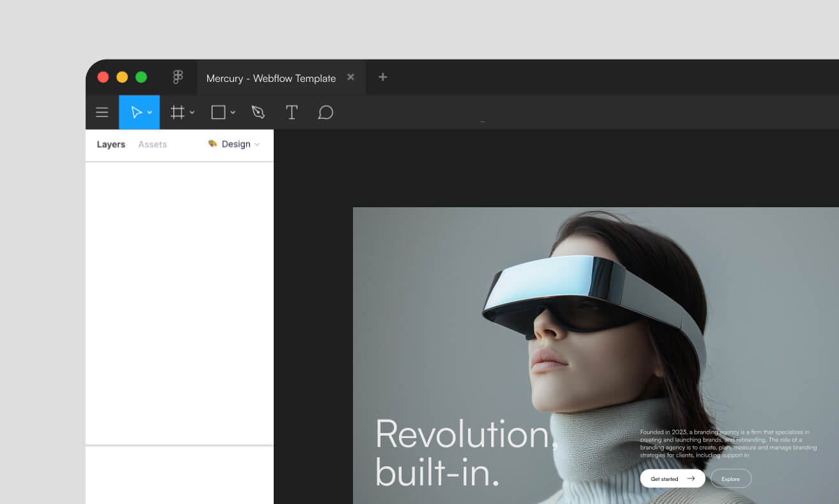Activate the Comment tool
Viewport: 839px width, 504px height.
[325, 112]
